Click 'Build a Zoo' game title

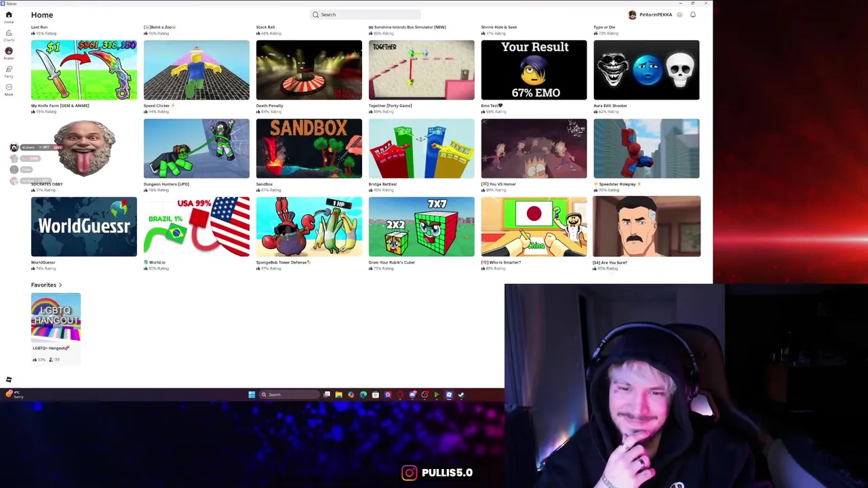click(160, 27)
